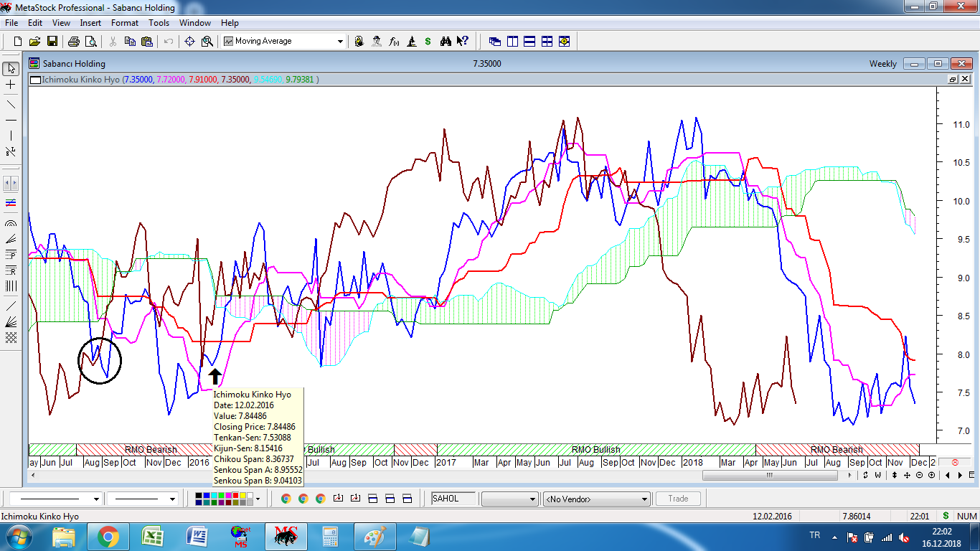Select the Trendline drawing tool
Viewport: 980px width, 551px height.
11,103
